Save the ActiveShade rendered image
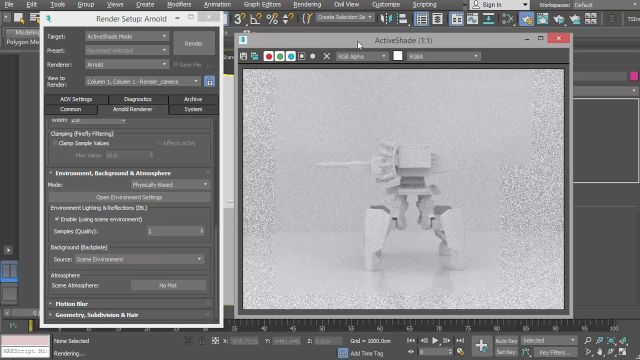Image resolution: width=640 pixels, height=360 pixels. coord(244,56)
